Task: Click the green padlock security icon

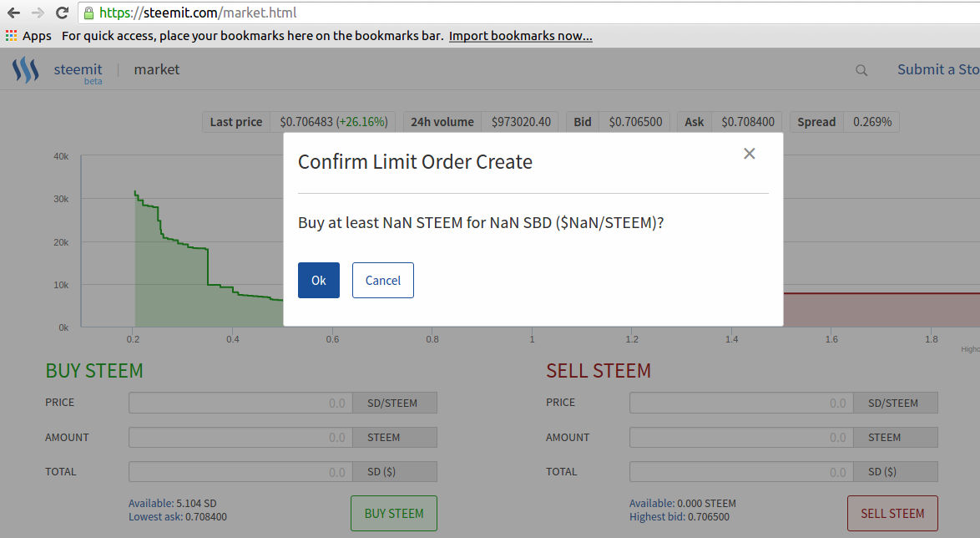Action: 88,13
